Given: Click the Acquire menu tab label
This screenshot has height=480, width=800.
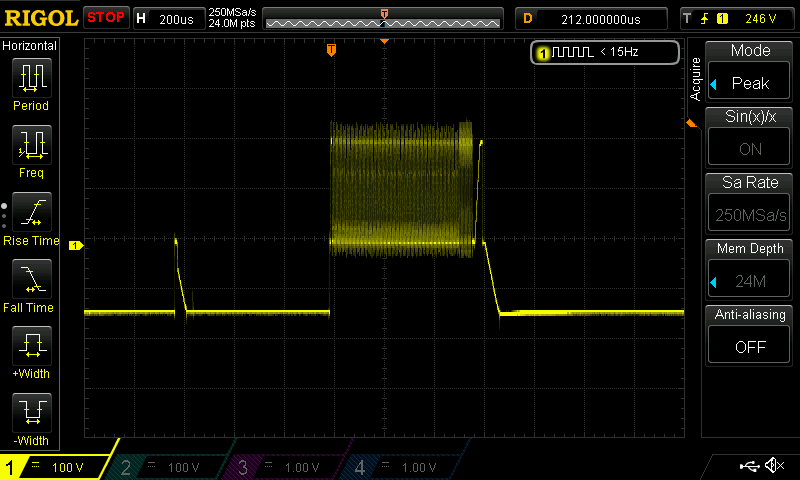Looking at the screenshot, I should point(695,79).
